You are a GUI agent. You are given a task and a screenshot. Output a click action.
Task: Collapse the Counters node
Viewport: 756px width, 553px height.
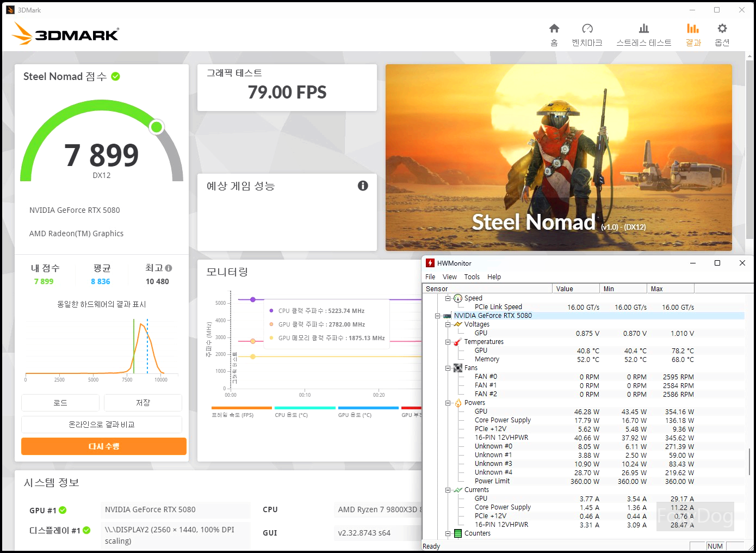click(x=448, y=533)
